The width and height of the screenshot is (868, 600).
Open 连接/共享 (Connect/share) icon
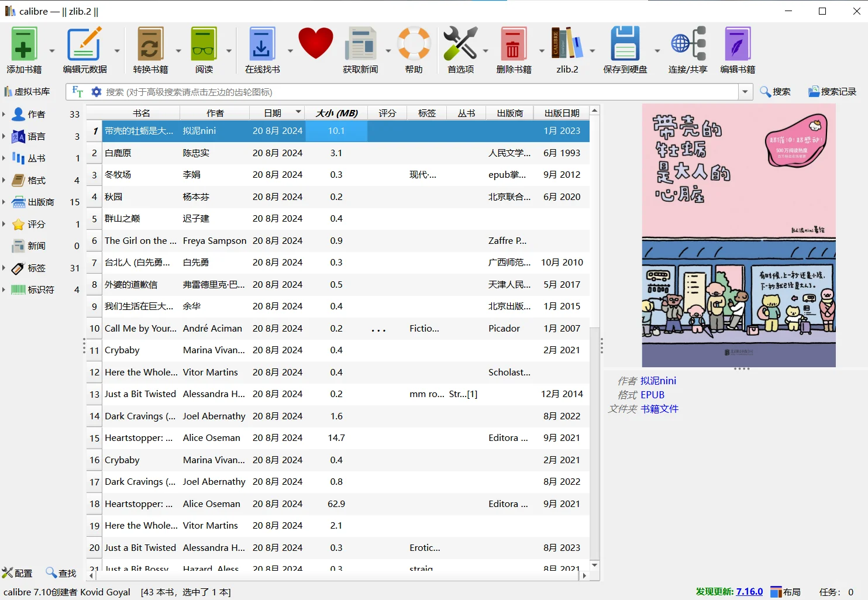(688, 44)
